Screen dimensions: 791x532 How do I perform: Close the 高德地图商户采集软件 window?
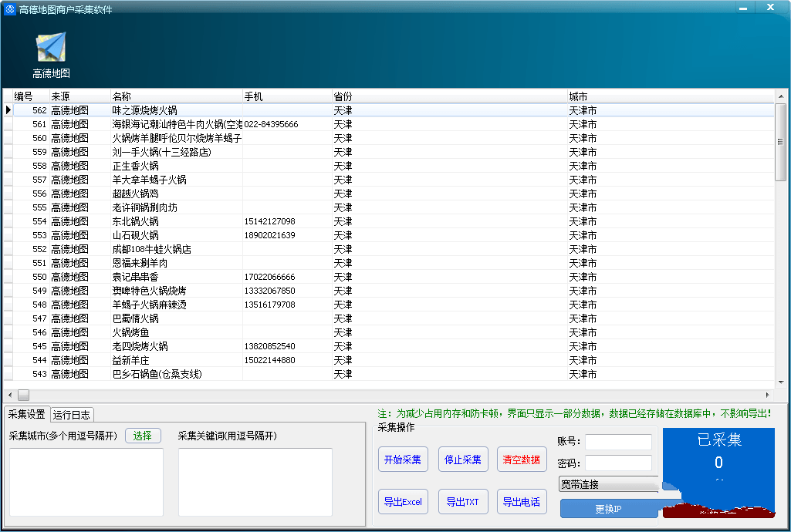click(x=771, y=8)
